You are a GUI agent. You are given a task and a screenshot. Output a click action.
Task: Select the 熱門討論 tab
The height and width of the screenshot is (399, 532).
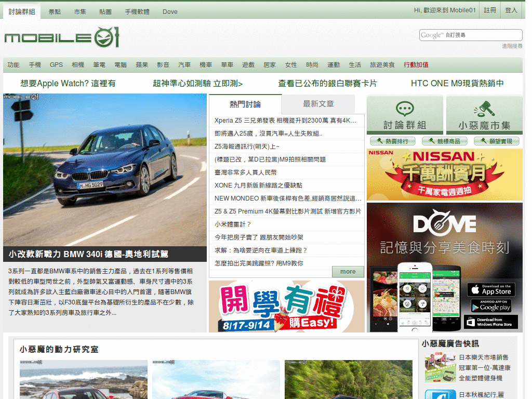[x=245, y=104]
